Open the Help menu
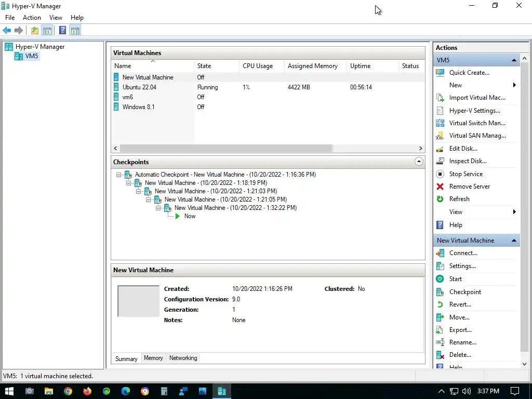 pyautogui.click(x=77, y=18)
